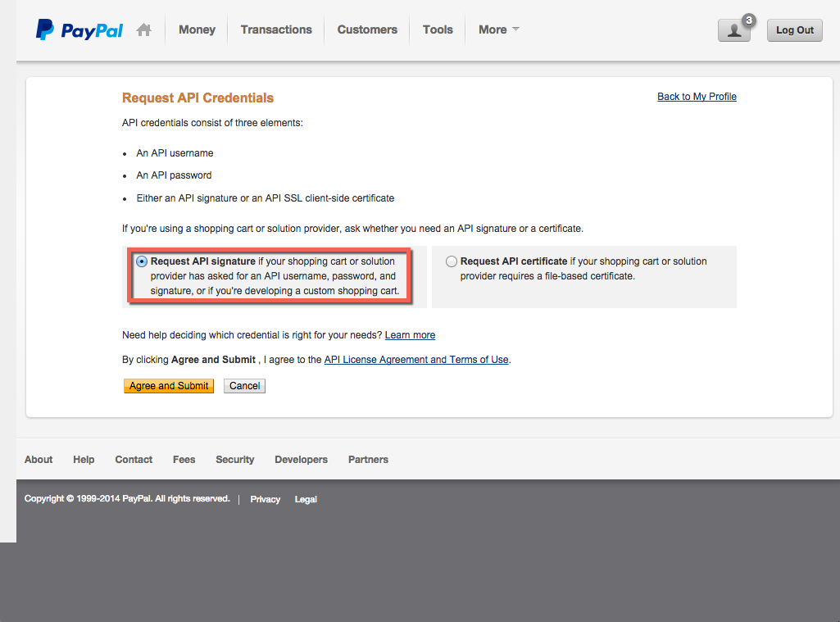Open the Tools menu
840x622 pixels.
click(x=438, y=30)
